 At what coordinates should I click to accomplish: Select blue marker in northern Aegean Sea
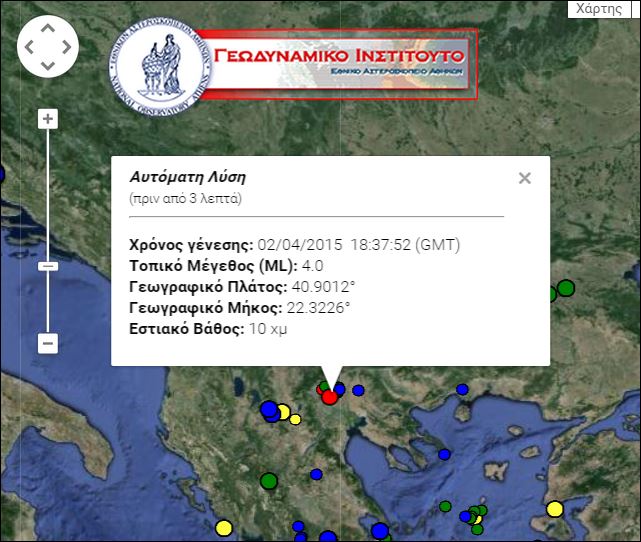tap(444, 454)
